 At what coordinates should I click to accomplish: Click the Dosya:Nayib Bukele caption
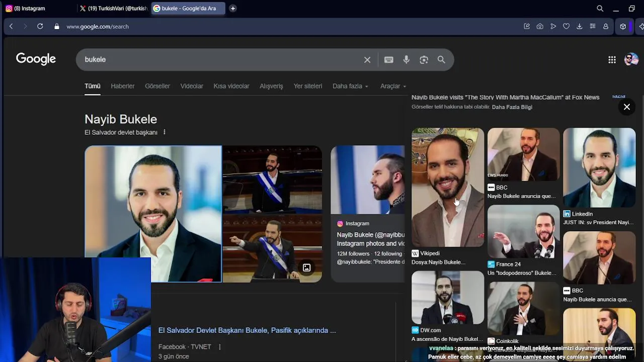(x=438, y=262)
